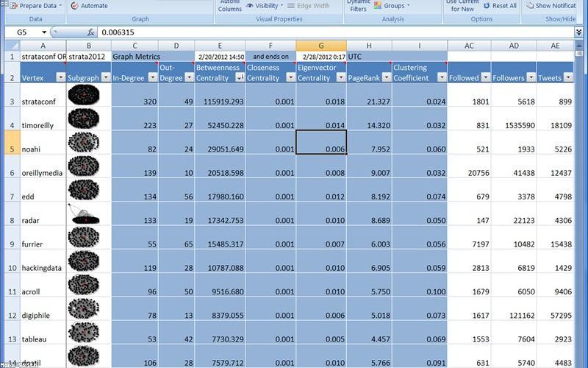This screenshot has width=588, height=368.
Task: Select followers value 1535590
Action: tap(514, 118)
